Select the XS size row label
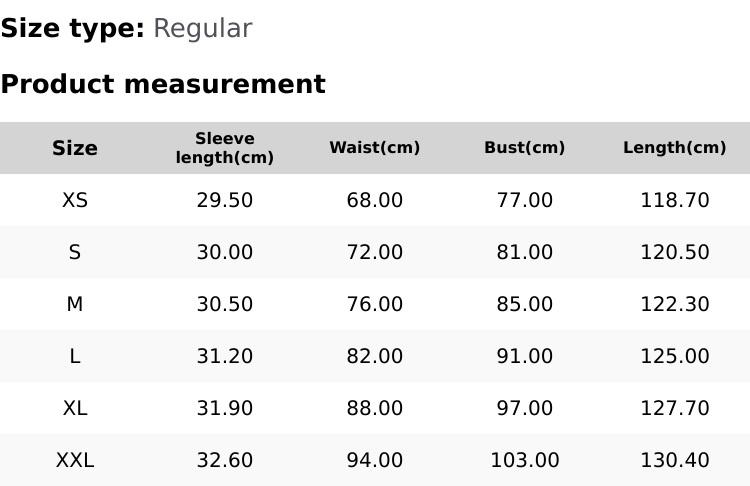 click(75, 200)
